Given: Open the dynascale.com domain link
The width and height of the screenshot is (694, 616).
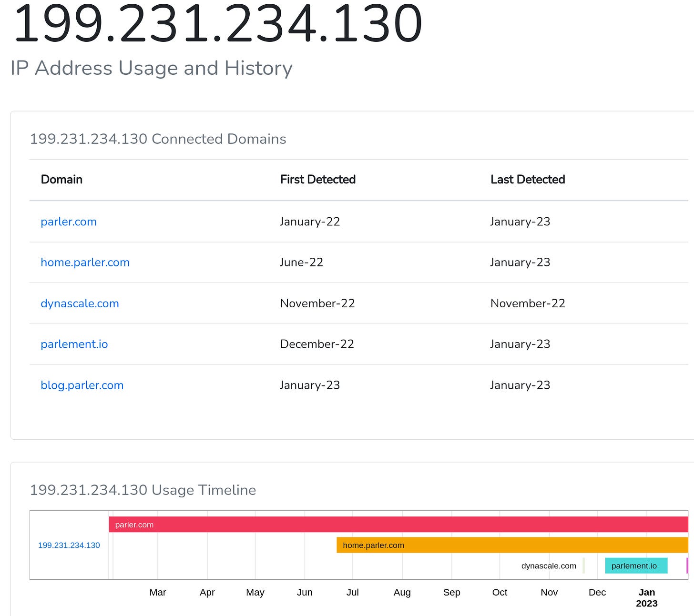Looking at the screenshot, I should 80,303.
